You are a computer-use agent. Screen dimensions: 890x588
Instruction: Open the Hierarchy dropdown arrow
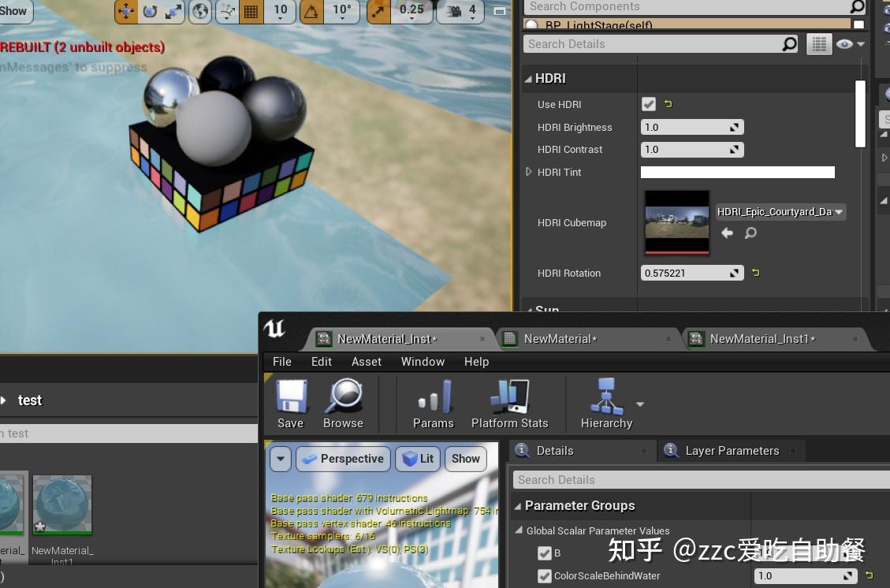pos(640,404)
